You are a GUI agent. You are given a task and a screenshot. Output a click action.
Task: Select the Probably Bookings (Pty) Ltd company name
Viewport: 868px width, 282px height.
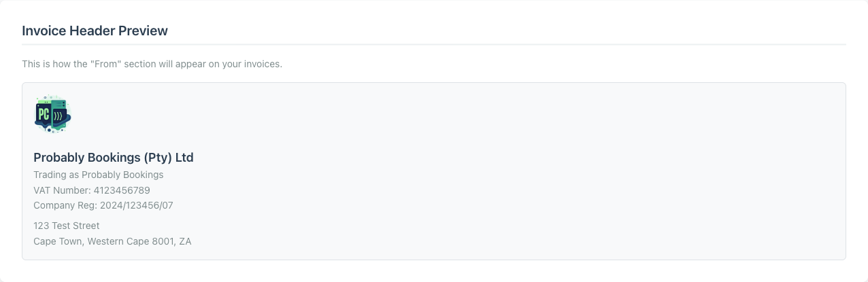point(114,158)
